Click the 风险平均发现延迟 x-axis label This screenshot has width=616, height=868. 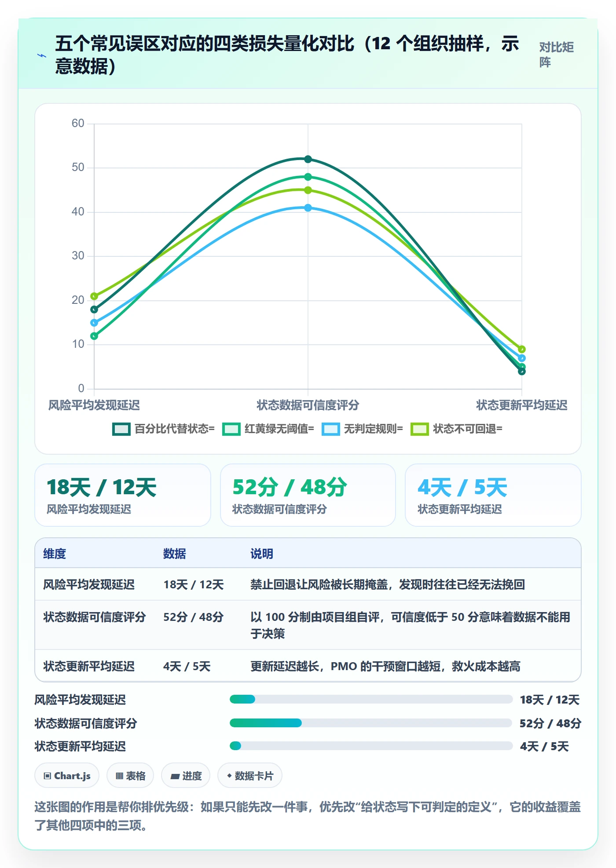pyautogui.click(x=94, y=405)
